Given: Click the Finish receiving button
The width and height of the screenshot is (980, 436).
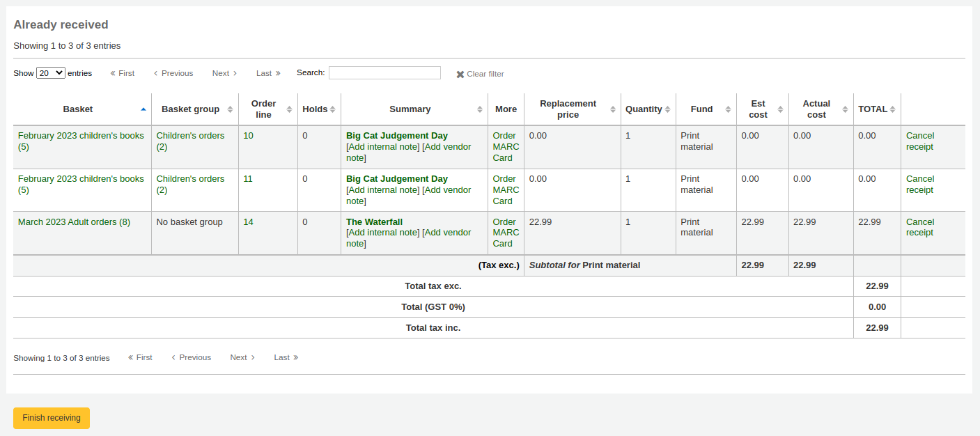Looking at the screenshot, I should (x=51, y=418).
